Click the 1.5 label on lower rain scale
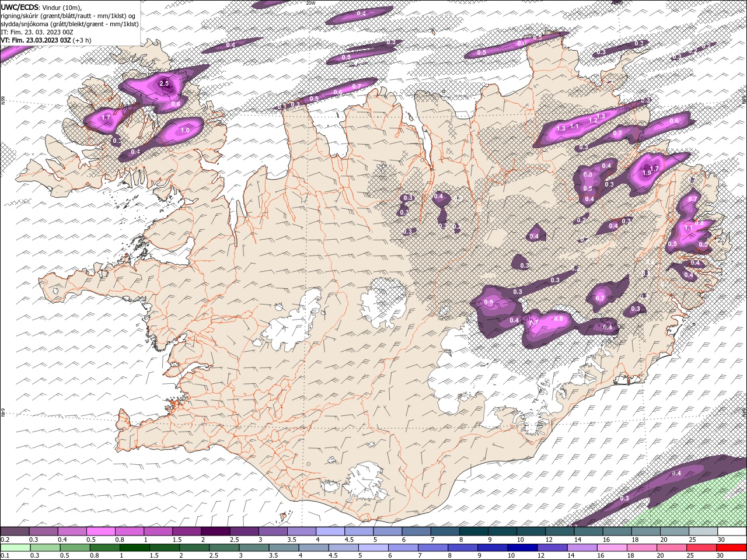 pos(153,556)
